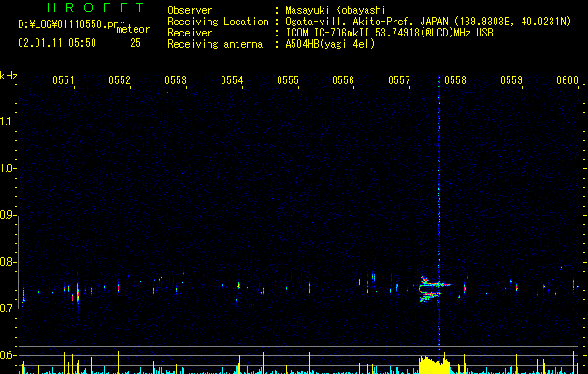Click the 0558 time marker
The height and width of the screenshot is (374, 588).
click(x=455, y=79)
